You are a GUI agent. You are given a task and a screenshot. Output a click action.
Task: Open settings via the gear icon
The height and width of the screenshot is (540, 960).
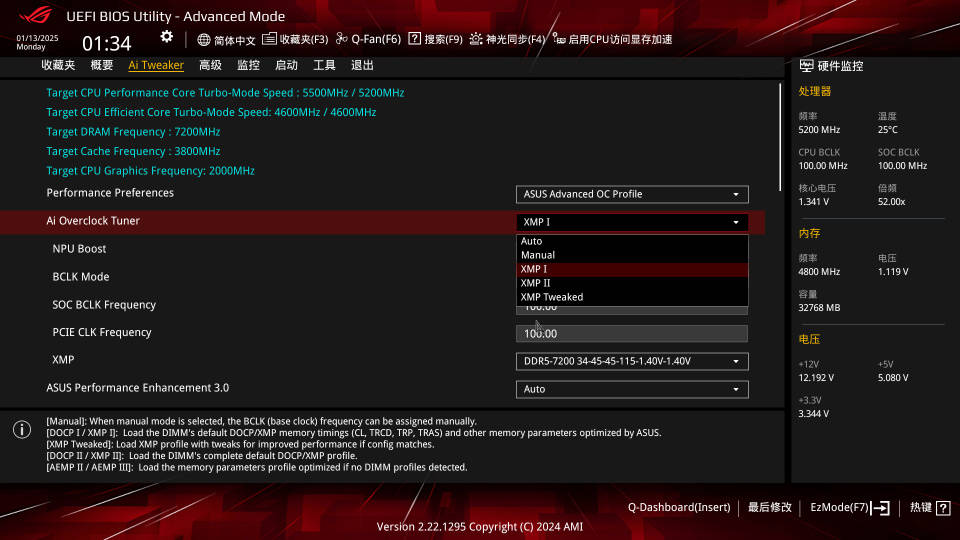click(167, 37)
